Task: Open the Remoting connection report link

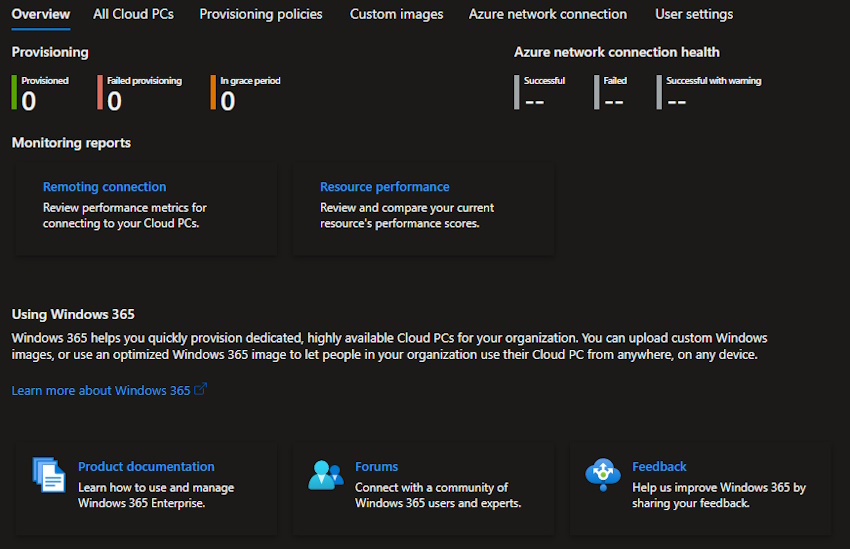Action: pos(105,187)
